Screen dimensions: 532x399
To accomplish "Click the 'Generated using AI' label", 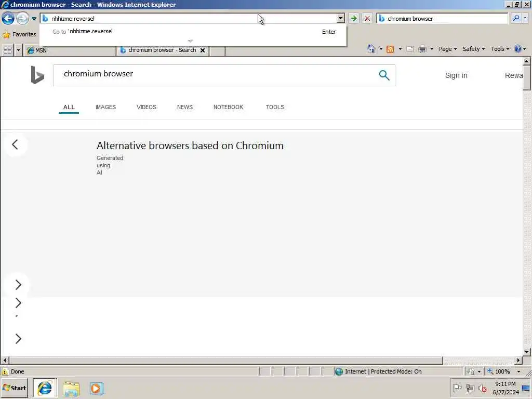I will tap(110, 165).
